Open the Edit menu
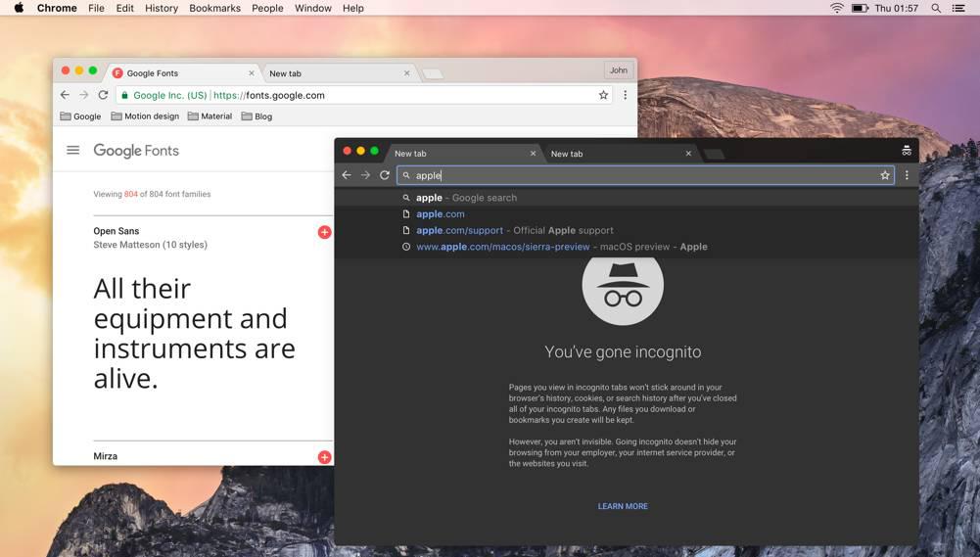Image resolution: width=980 pixels, height=557 pixels. click(125, 8)
